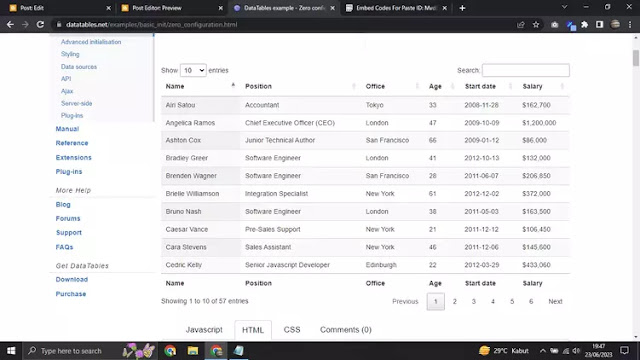The height and width of the screenshot is (360, 640).
Task: Open the Reference sidebar link
Action: (72, 143)
